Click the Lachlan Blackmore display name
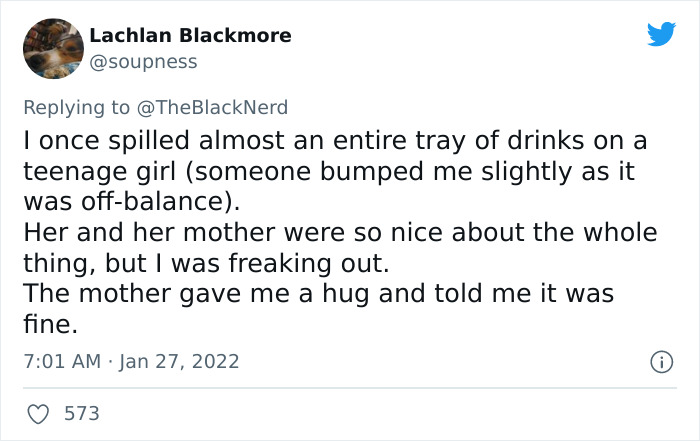The width and height of the screenshot is (700, 441). (x=190, y=36)
